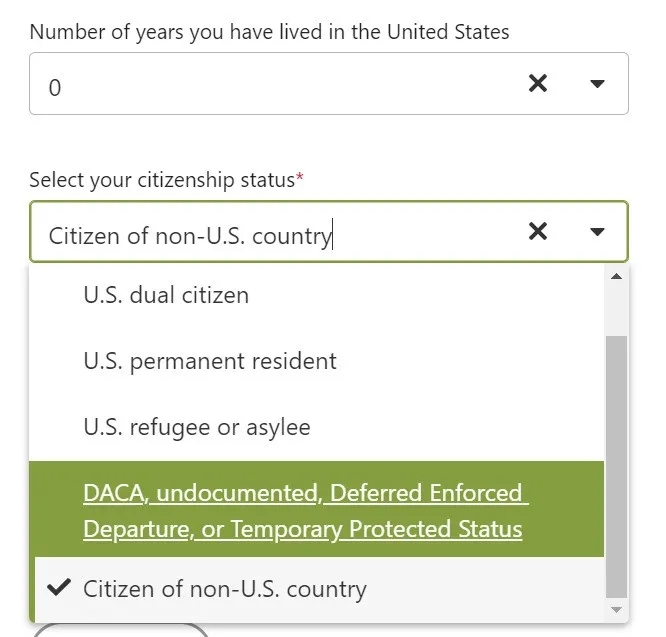
Task: Click the list's scroll up arrow
Action: tap(616, 276)
